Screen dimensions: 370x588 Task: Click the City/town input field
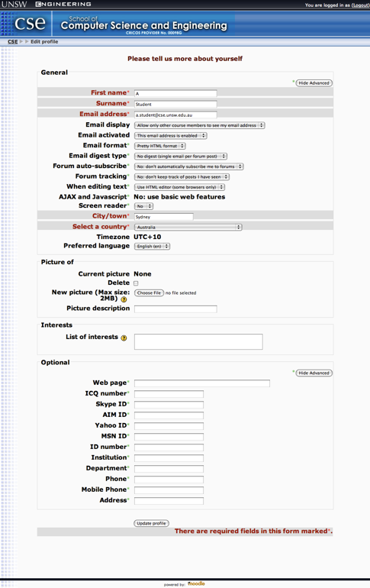pyautogui.click(x=164, y=217)
